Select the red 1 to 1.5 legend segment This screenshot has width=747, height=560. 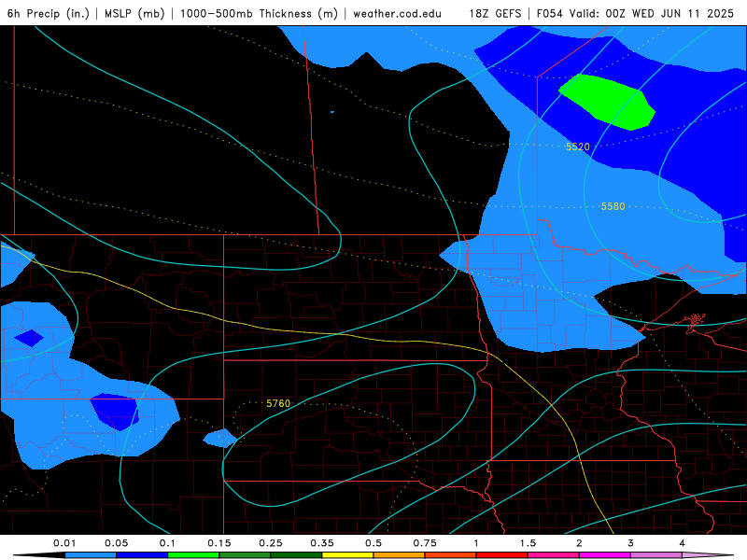coord(502,555)
